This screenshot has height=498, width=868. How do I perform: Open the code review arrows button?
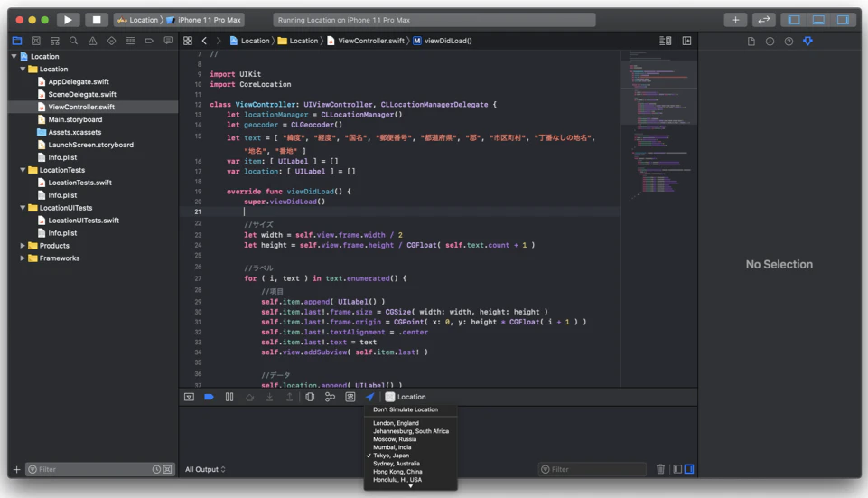pyautogui.click(x=764, y=20)
